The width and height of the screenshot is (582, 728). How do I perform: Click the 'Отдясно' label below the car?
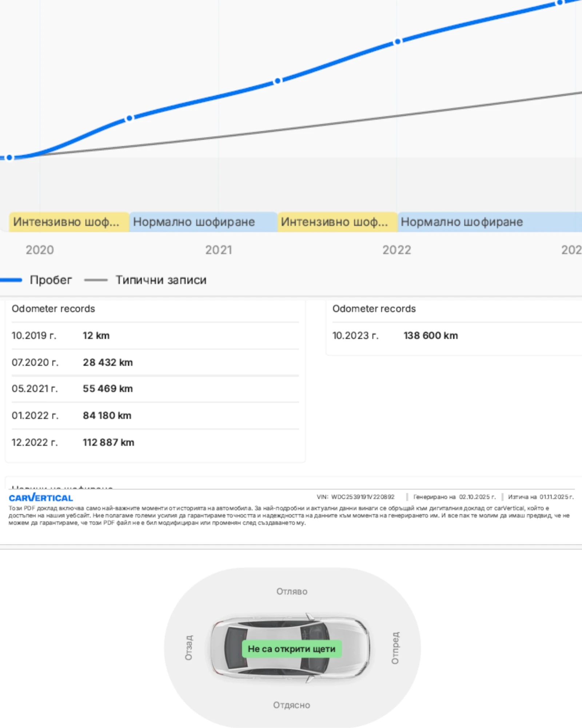point(291,705)
